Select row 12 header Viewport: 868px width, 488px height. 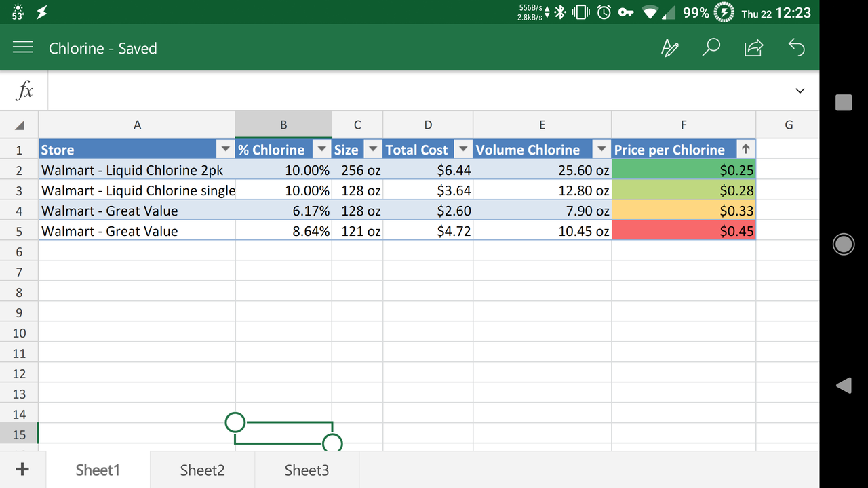(19, 373)
